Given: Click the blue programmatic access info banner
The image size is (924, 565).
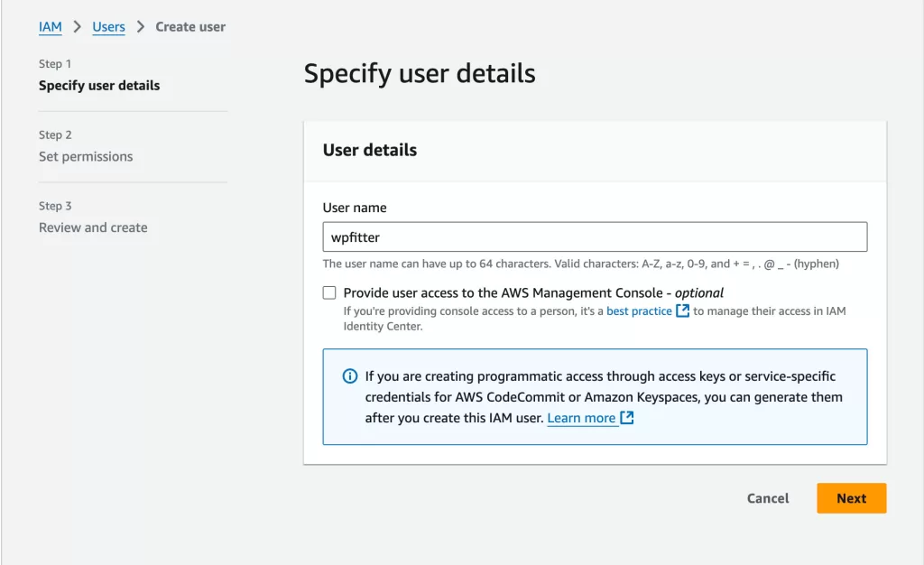Looking at the screenshot, I should pos(595,397).
